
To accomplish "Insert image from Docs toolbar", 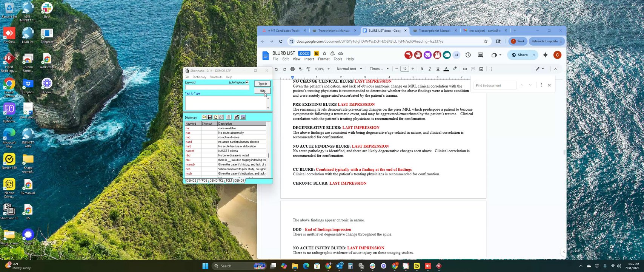I will 481,69.
